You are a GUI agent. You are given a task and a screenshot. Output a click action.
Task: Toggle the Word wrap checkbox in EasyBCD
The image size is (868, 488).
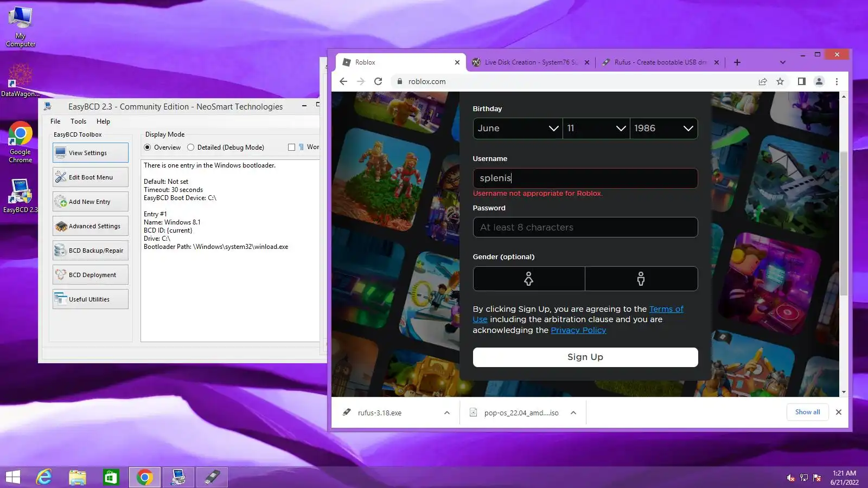[x=291, y=147]
